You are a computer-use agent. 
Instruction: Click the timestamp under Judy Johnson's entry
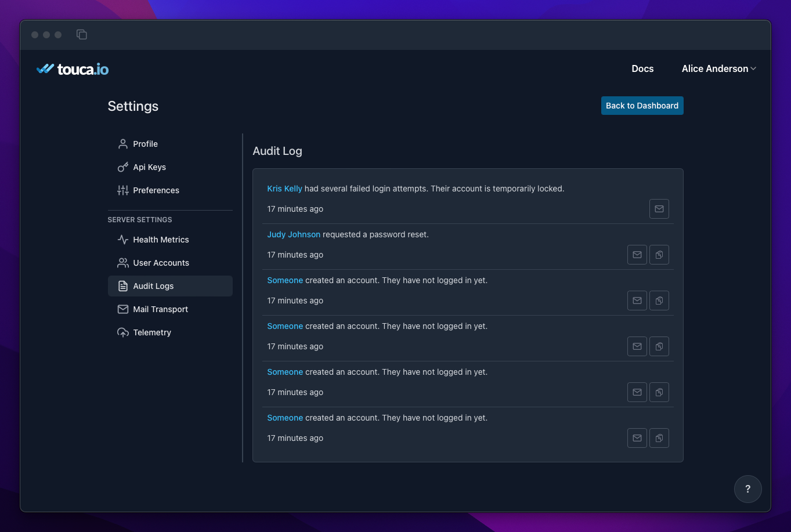point(295,255)
